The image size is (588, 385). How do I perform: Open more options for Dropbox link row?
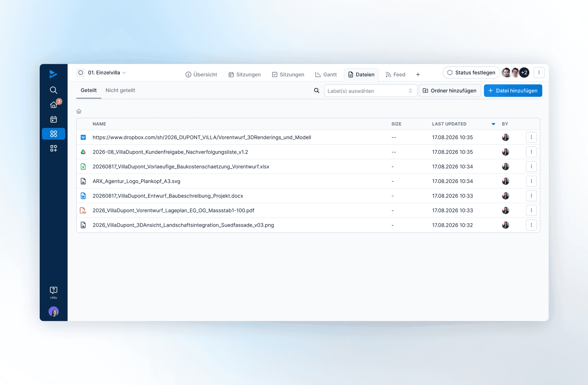pyautogui.click(x=531, y=137)
